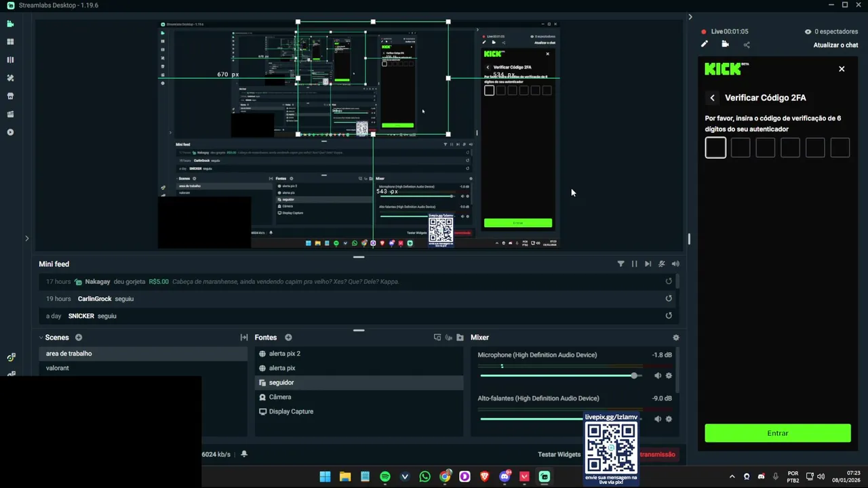The width and height of the screenshot is (868, 488).
Task: Click the Testar Widgets button
Action: [x=559, y=455]
